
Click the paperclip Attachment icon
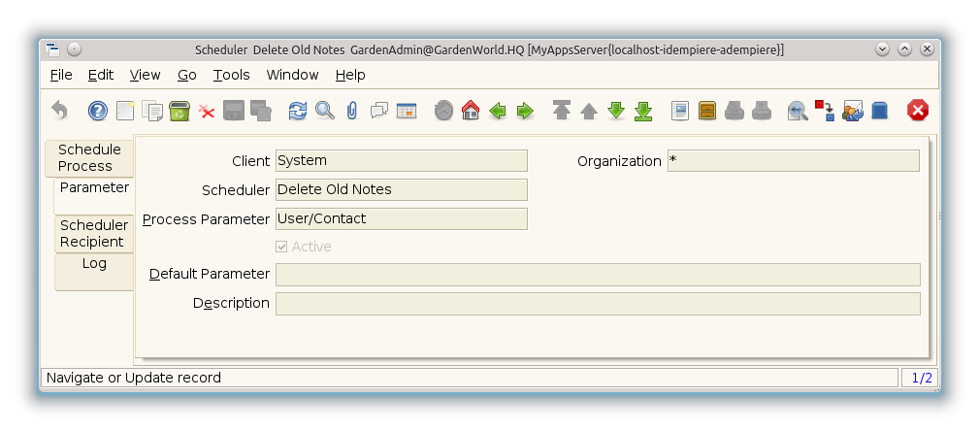click(x=351, y=111)
